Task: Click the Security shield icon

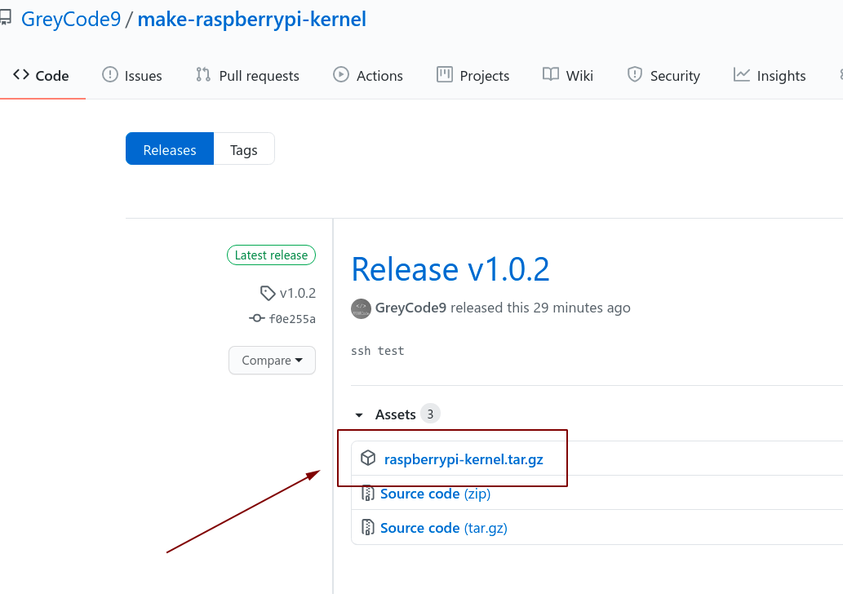Action: [635, 74]
